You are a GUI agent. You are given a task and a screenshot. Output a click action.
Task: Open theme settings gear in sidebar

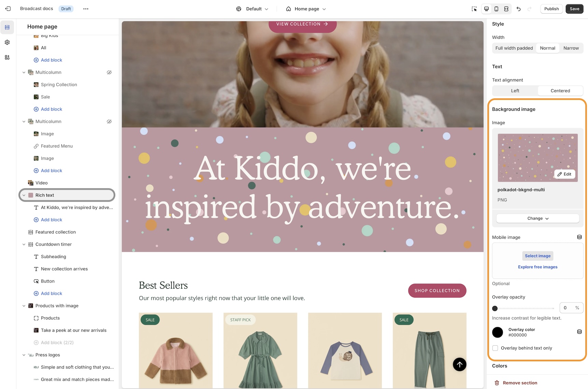[7, 42]
